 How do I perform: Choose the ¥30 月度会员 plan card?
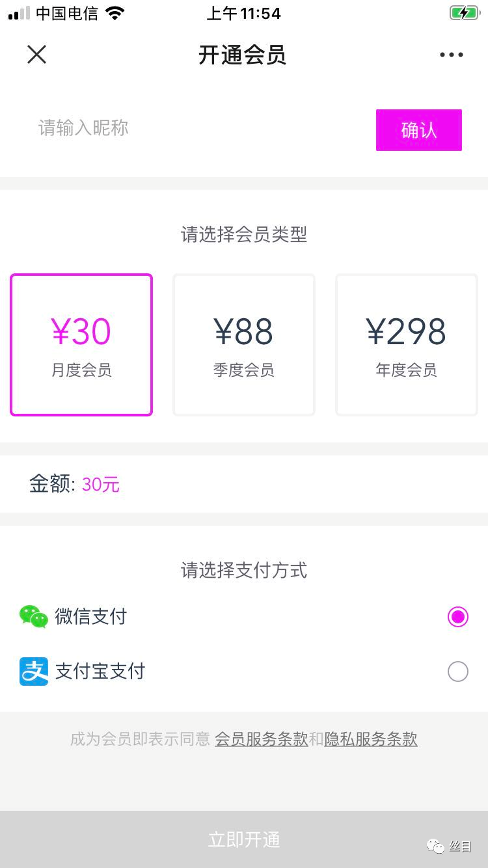(81, 345)
